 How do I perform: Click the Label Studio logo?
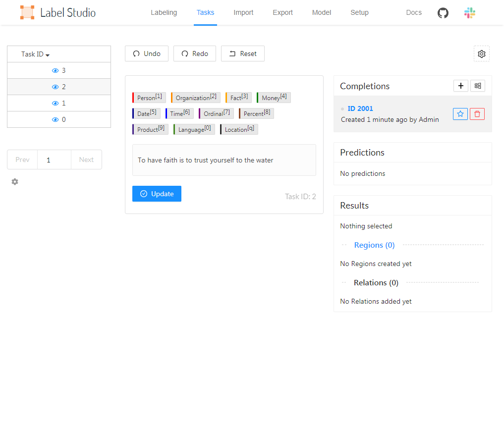pyautogui.click(x=58, y=12)
